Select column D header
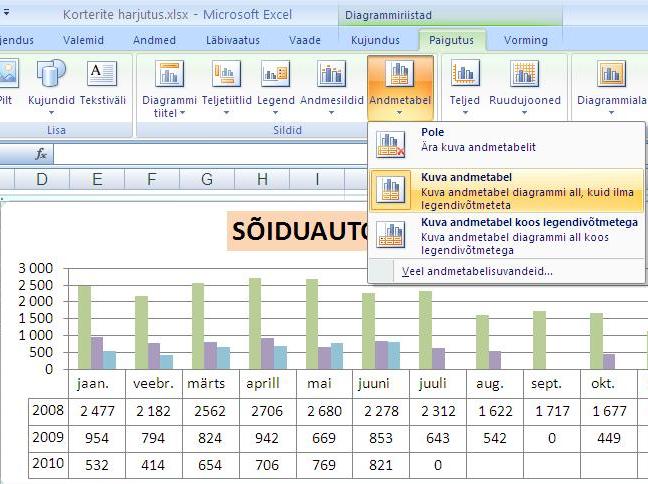648x484 pixels. 42,179
